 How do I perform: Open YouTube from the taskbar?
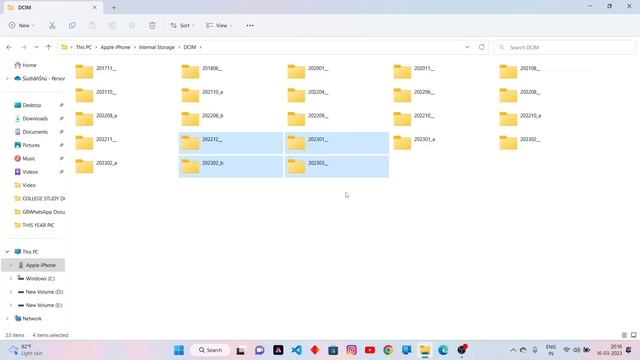click(370, 350)
